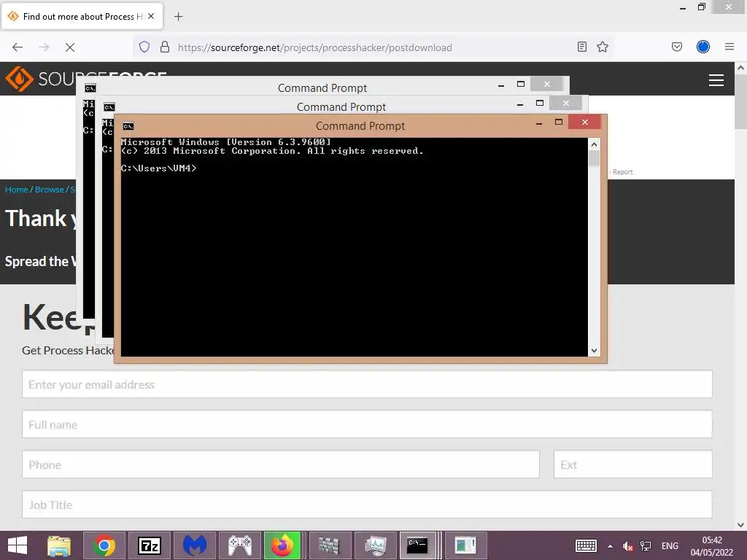Stop page loading with the X button
Image resolution: width=747 pixels, height=560 pixels.
click(69, 47)
